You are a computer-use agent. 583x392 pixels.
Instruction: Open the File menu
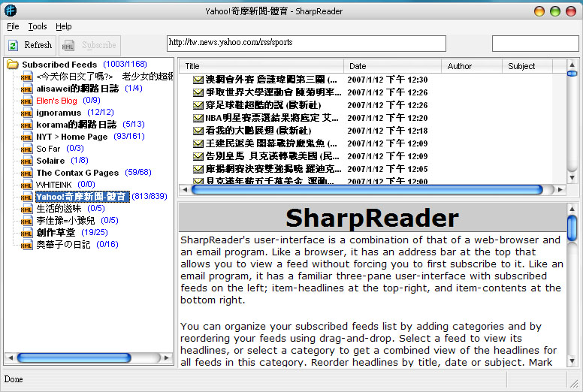(x=13, y=26)
